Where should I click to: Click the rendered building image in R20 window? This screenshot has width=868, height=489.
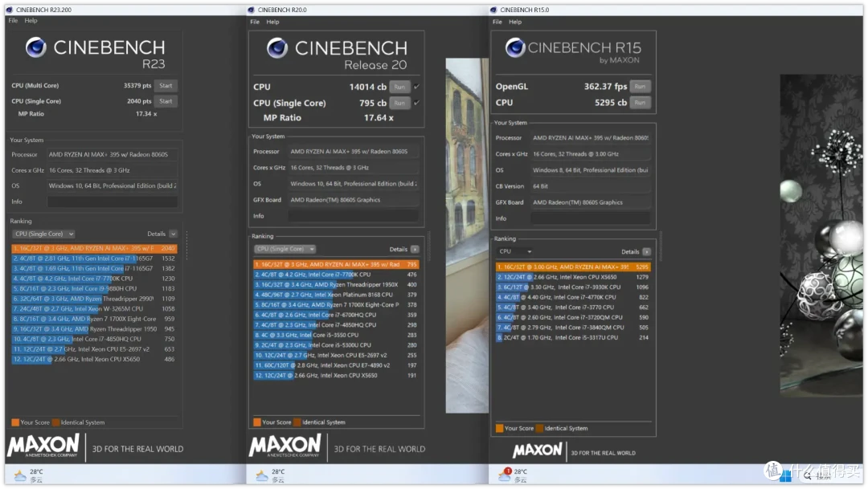tap(467, 235)
